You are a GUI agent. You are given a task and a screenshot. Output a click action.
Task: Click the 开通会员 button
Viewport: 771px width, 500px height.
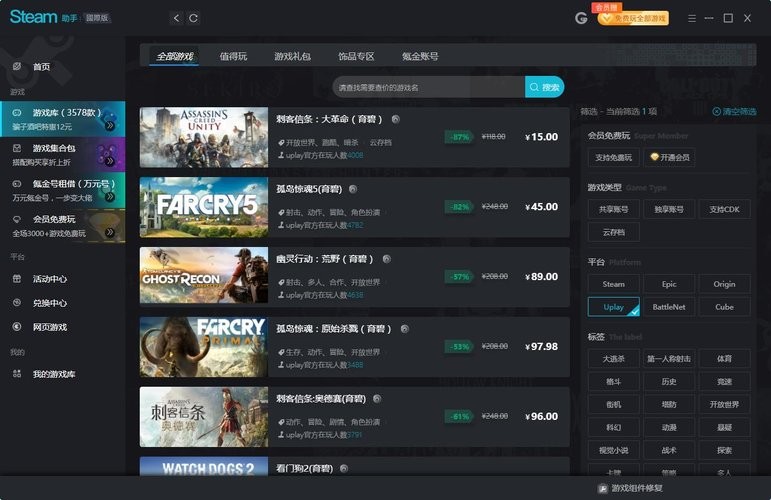pos(669,157)
